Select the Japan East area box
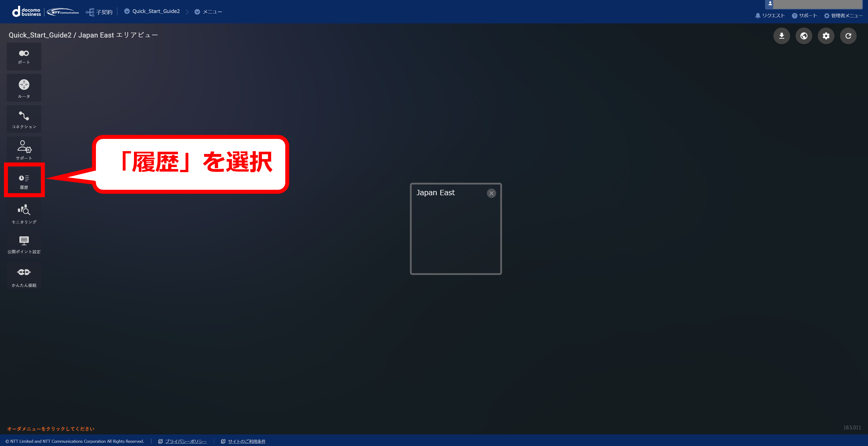Image resolution: width=868 pixels, height=446 pixels. (x=456, y=229)
